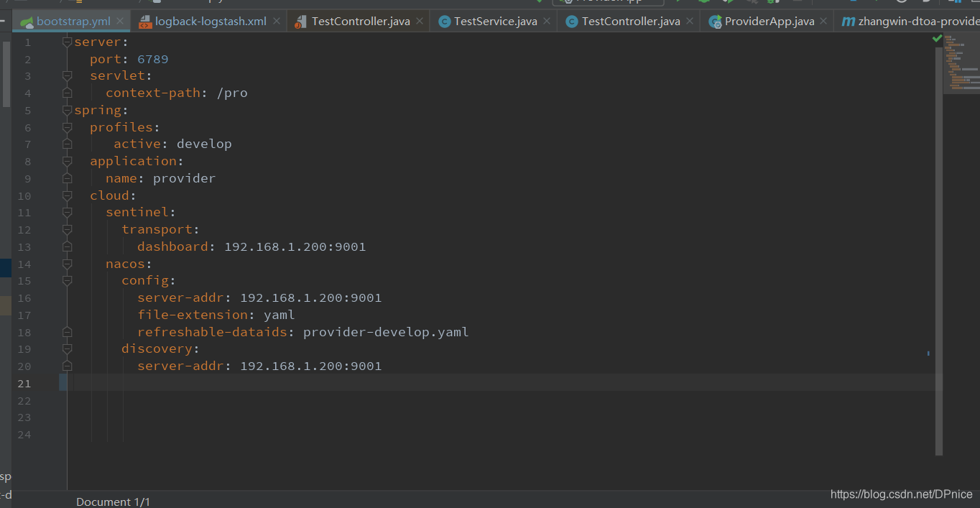Click the nacos key
980x508 pixels.
[x=125, y=264]
